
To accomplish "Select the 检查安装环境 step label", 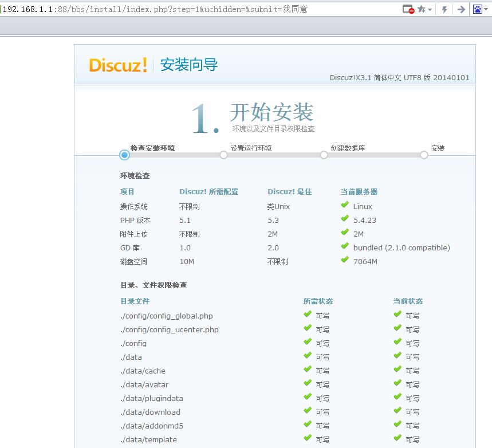I will pos(152,148).
